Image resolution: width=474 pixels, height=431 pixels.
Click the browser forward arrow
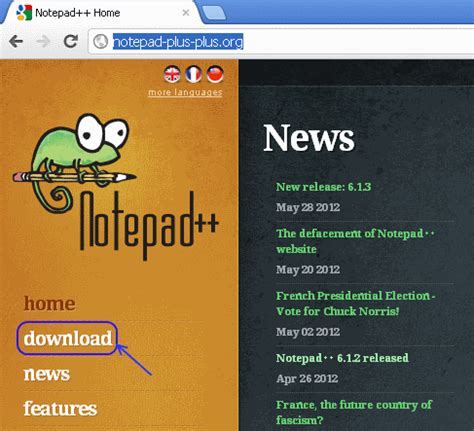click(x=43, y=42)
